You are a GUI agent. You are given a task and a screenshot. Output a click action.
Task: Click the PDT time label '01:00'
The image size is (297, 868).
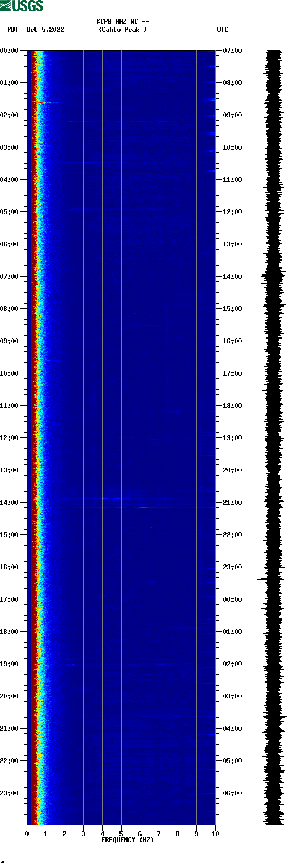point(9,83)
